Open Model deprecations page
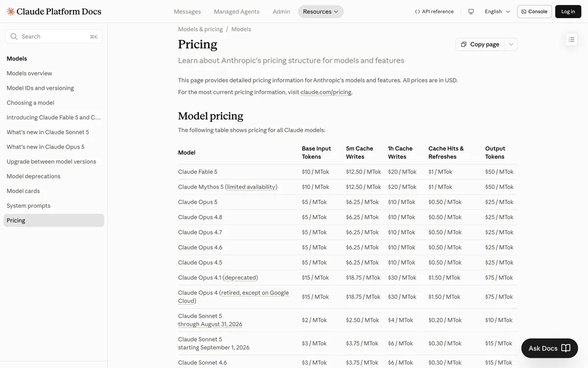This screenshot has width=588, height=368. point(33,176)
